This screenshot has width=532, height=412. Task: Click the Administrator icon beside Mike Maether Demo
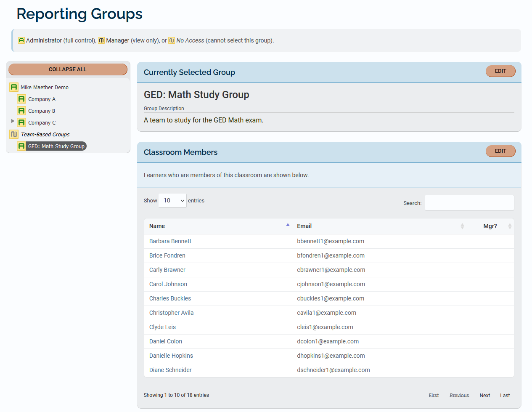pyautogui.click(x=14, y=87)
